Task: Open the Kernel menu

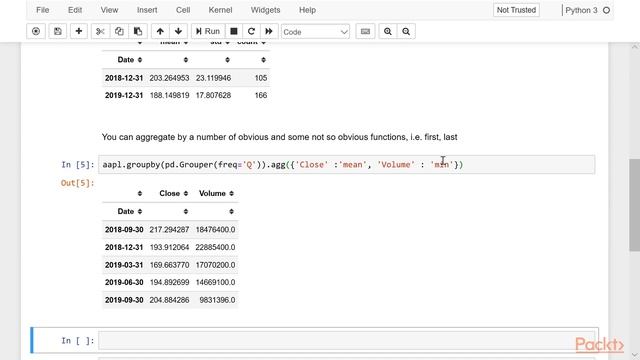Action: (220, 10)
